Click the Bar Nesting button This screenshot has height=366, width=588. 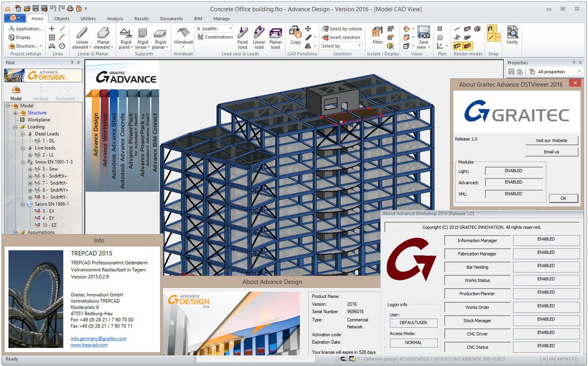(477, 267)
